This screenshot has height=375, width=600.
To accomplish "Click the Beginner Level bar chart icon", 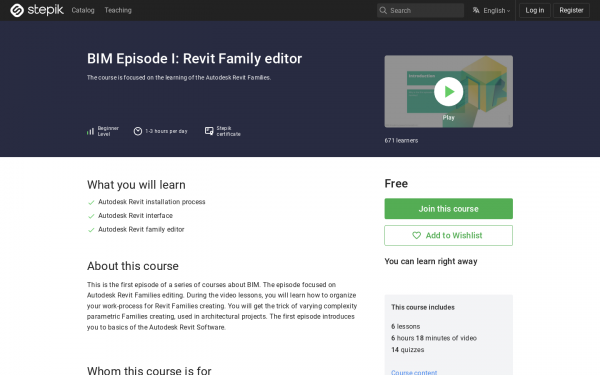I will pos(90,131).
